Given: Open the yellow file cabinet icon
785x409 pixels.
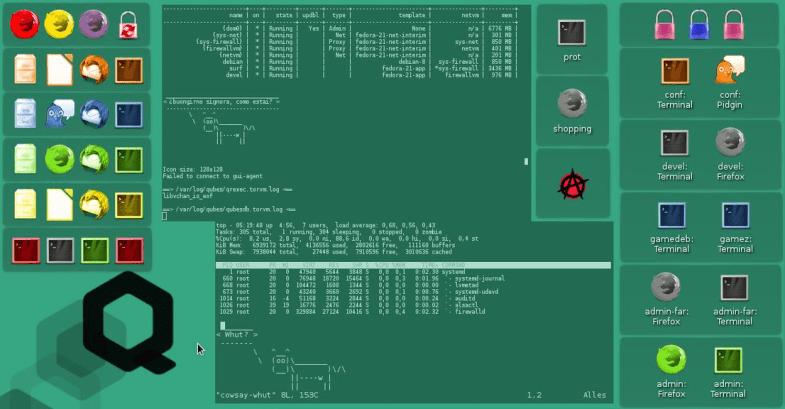Looking at the screenshot, I should point(25,204).
